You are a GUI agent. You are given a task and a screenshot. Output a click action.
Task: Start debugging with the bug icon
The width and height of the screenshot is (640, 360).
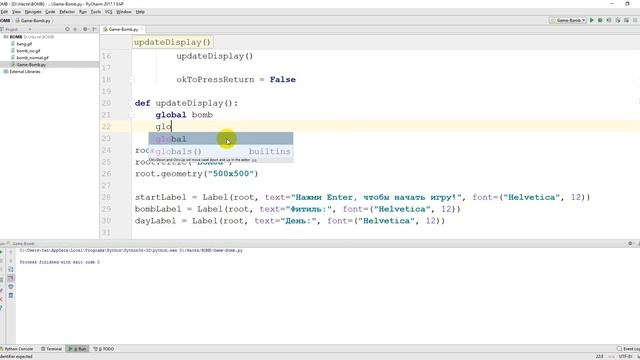click(600, 20)
